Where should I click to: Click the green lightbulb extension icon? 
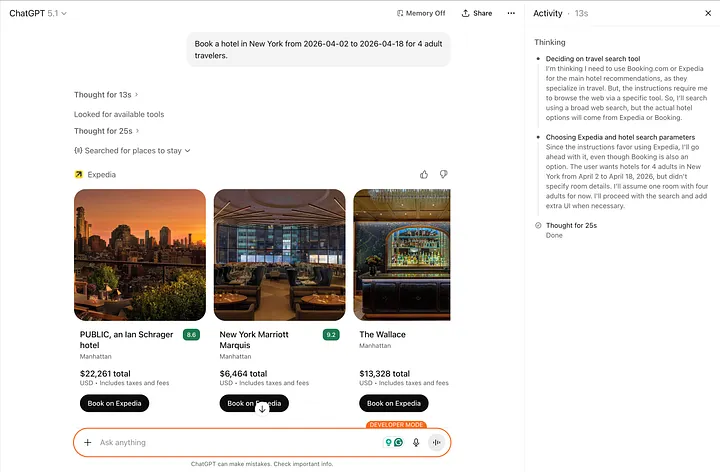(x=388, y=442)
